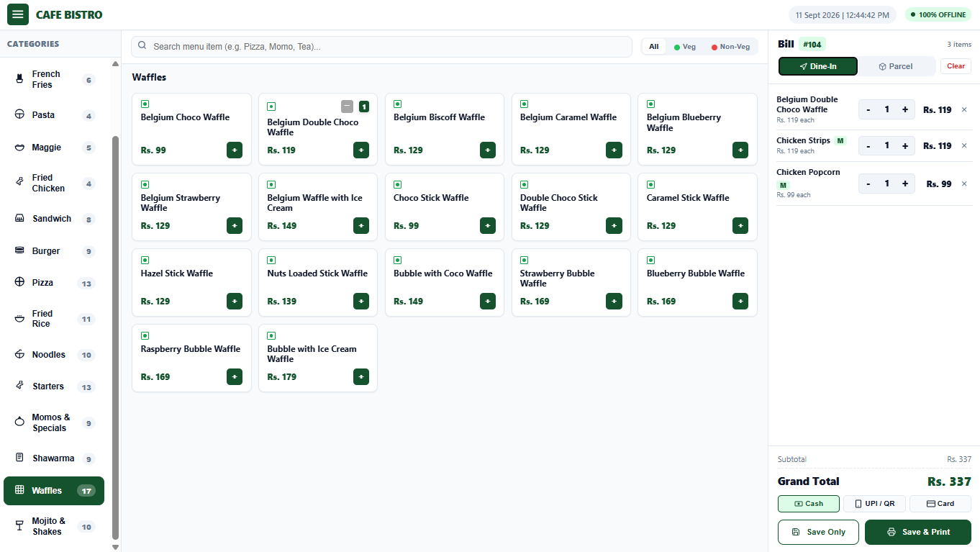This screenshot has width=980, height=552.
Task: Add Bubble with Ice Cream Waffle via plus
Action: [x=361, y=376]
